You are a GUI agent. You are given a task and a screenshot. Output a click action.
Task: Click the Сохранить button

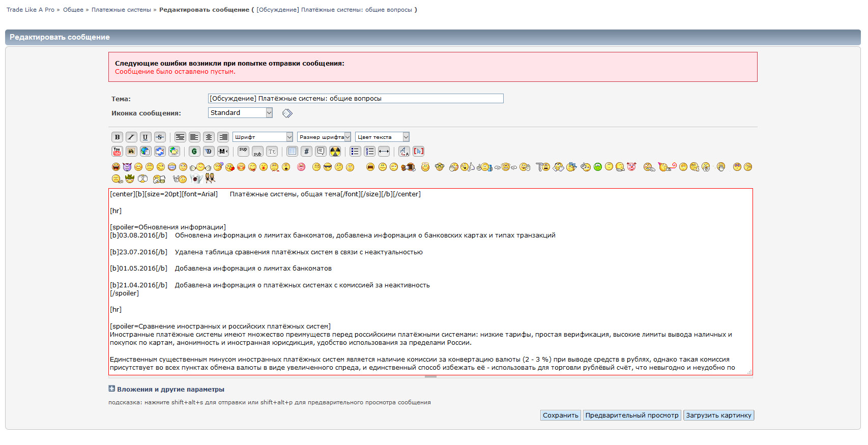click(560, 415)
